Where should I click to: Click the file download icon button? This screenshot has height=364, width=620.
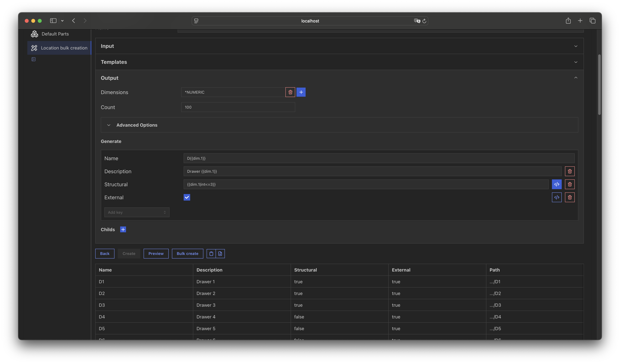coord(220,254)
